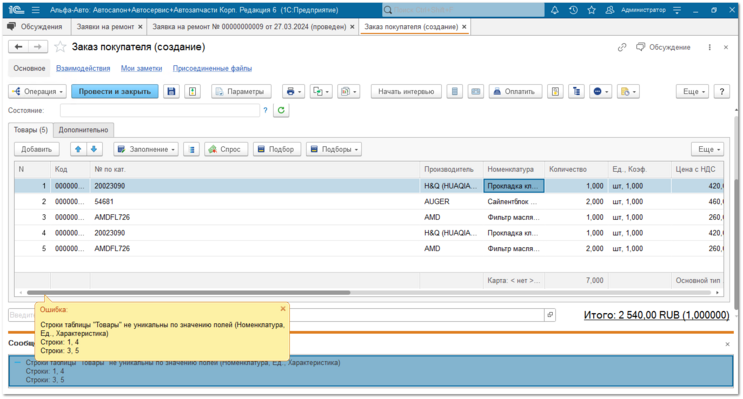The image size is (743, 399).
Task: Move row down with the blue down arrow
Action: (94, 149)
